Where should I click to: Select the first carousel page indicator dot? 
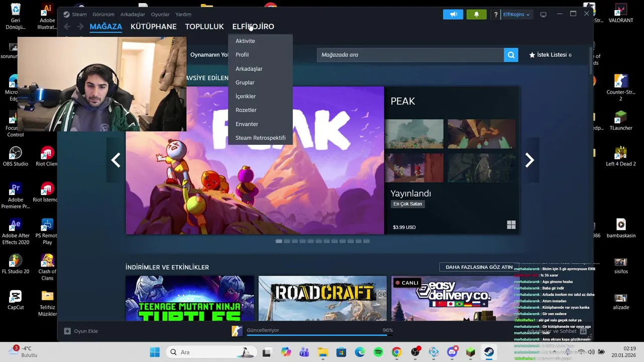(x=279, y=241)
